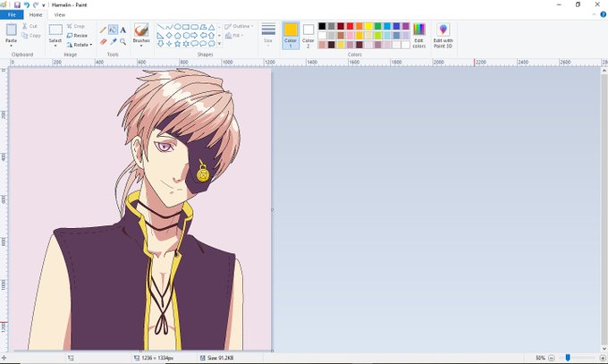608x364 pixels.
Task: Choose the Triangle shape
Action: click(211, 27)
